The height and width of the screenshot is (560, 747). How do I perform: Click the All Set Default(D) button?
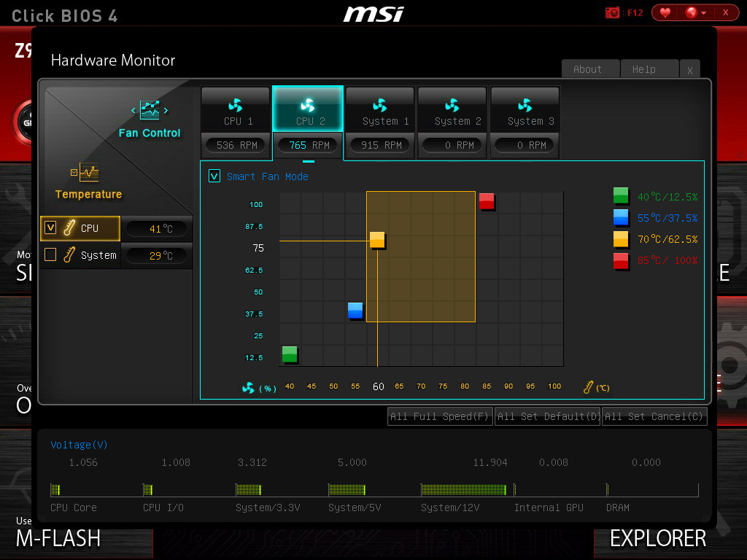(x=547, y=416)
